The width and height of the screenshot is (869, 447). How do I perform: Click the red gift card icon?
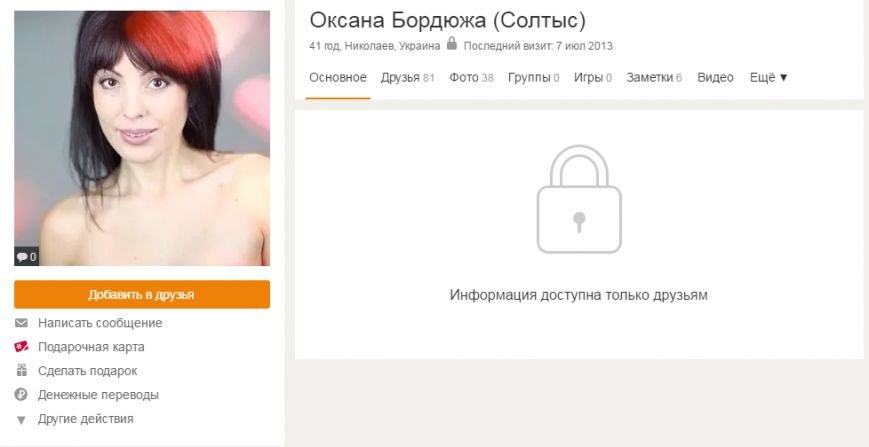(x=21, y=347)
